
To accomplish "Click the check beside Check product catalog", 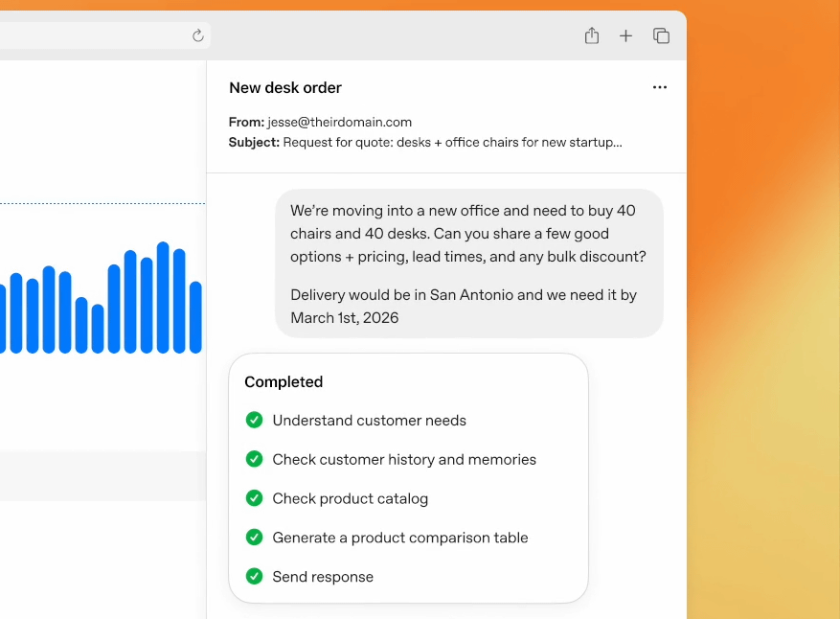I will 254,498.
